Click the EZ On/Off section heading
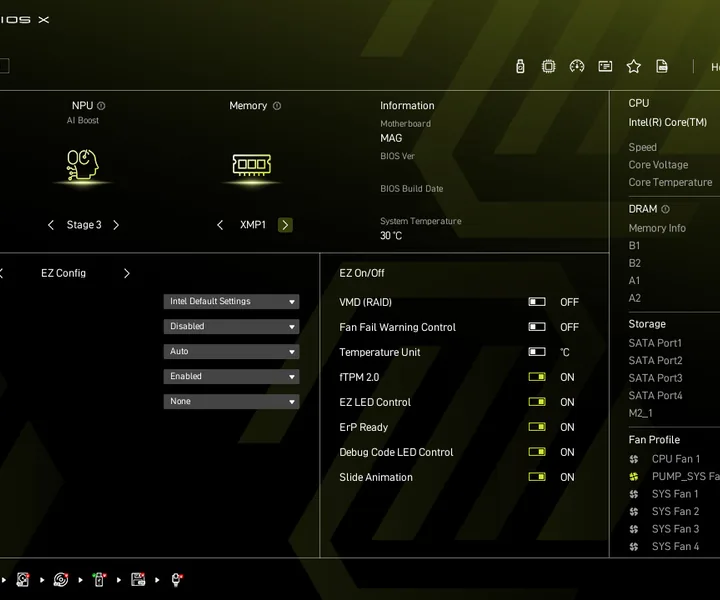The image size is (720, 600). tap(362, 273)
